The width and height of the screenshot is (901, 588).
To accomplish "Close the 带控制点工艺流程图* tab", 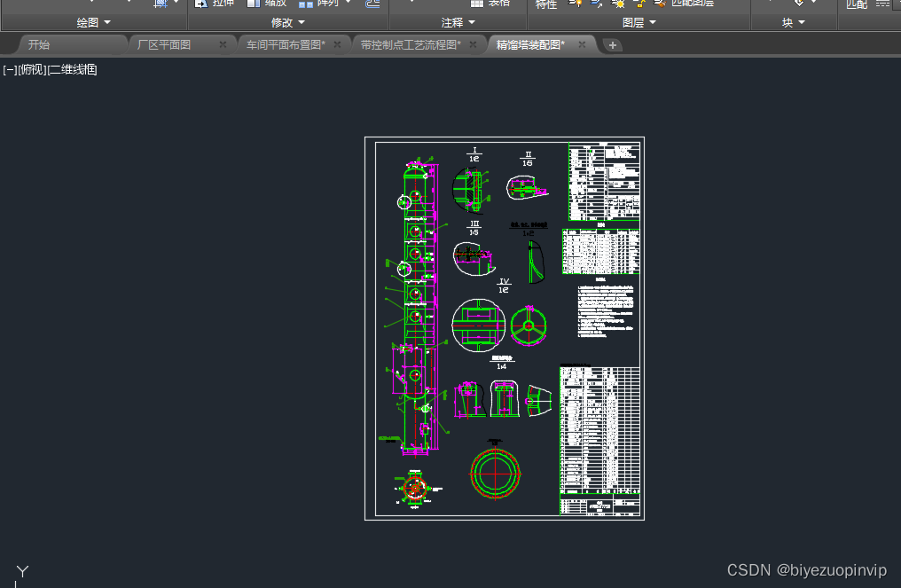I will [x=473, y=45].
